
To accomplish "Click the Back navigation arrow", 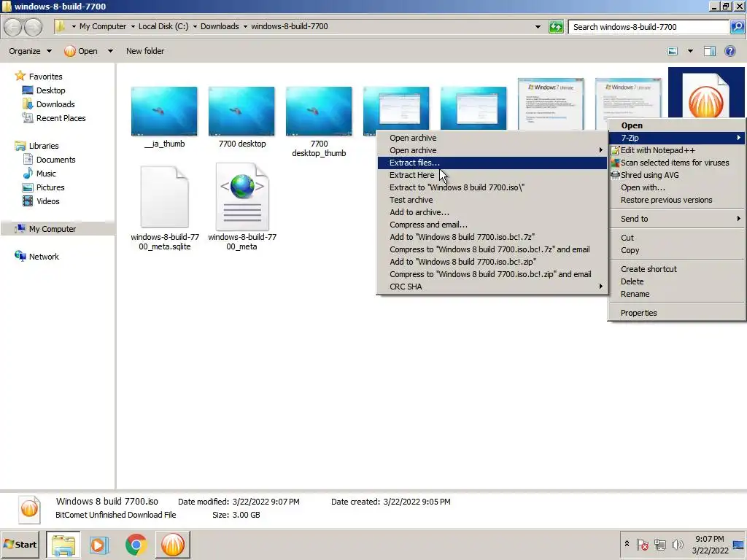I will coord(13,27).
